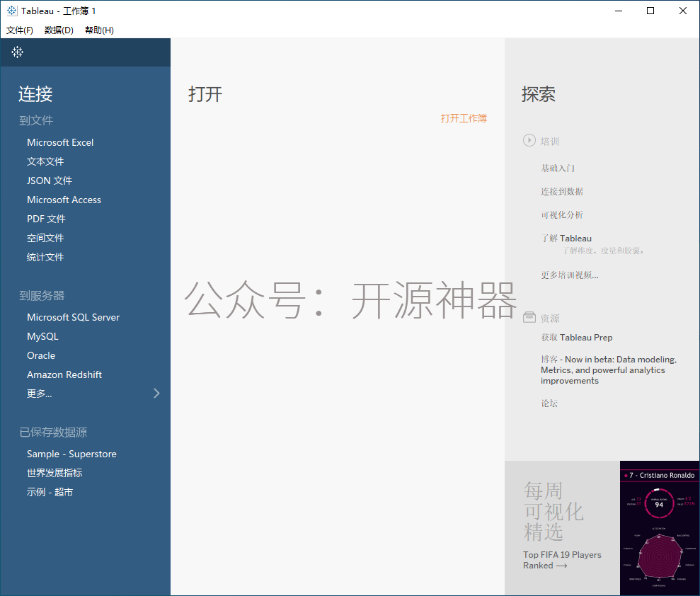Click the orange 打开工作簿 link
Viewport: 700px width, 596px height.
464,118
